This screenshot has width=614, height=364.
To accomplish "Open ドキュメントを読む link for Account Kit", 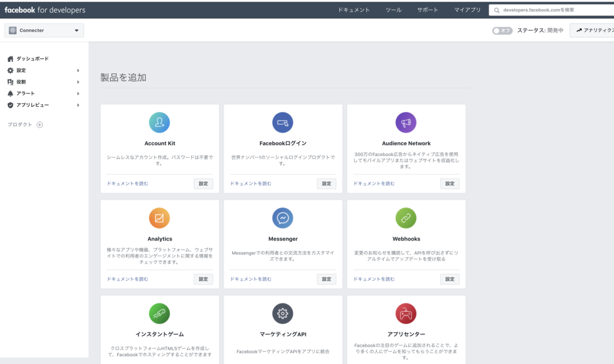I will pos(128,183).
